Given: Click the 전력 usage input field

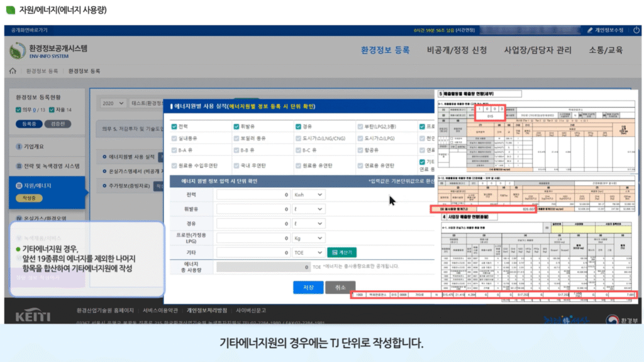Looking at the screenshot, I should click(x=253, y=195).
